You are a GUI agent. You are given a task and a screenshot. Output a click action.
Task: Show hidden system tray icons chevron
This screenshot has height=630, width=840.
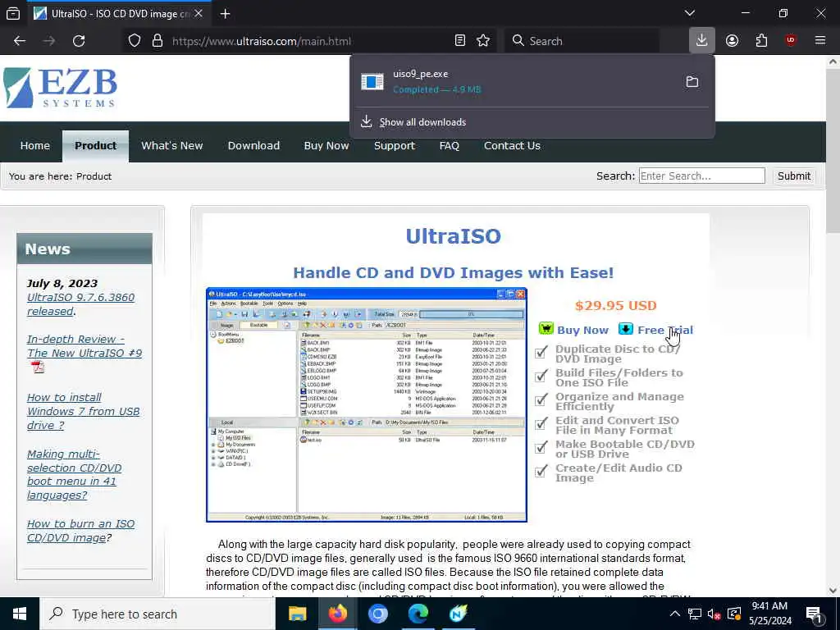pyautogui.click(x=675, y=614)
